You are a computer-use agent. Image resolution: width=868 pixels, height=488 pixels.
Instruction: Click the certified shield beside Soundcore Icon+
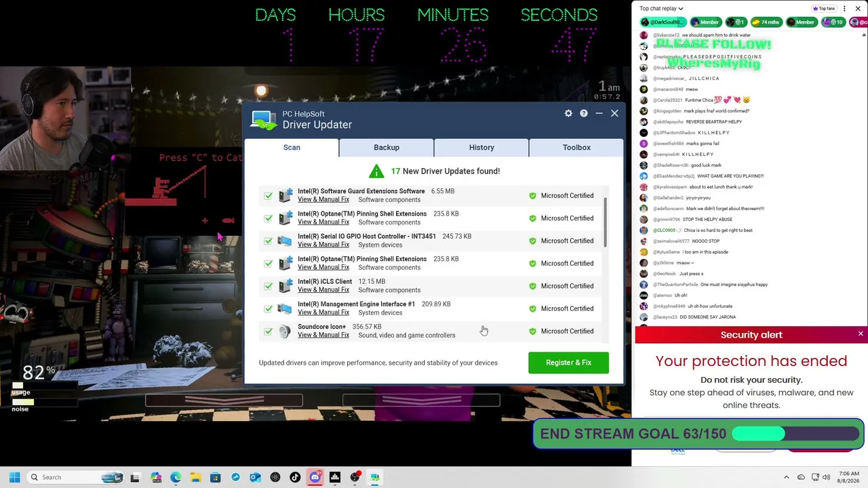tap(532, 331)
